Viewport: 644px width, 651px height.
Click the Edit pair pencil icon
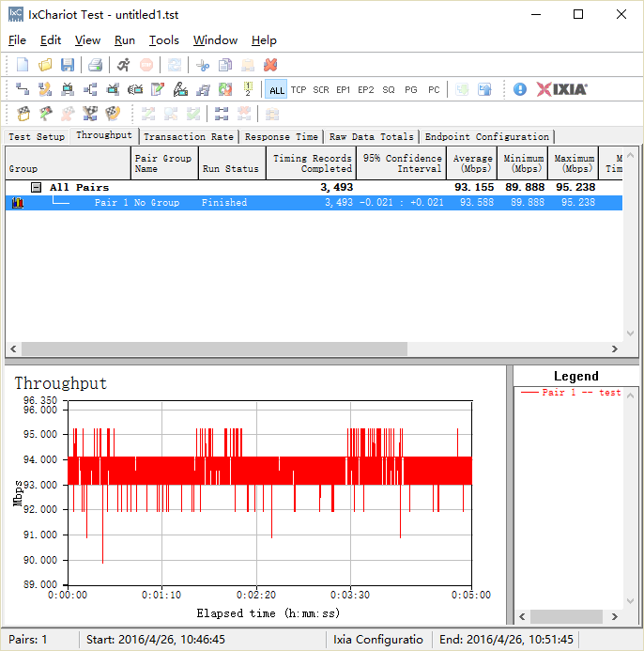tap(158, 89)
